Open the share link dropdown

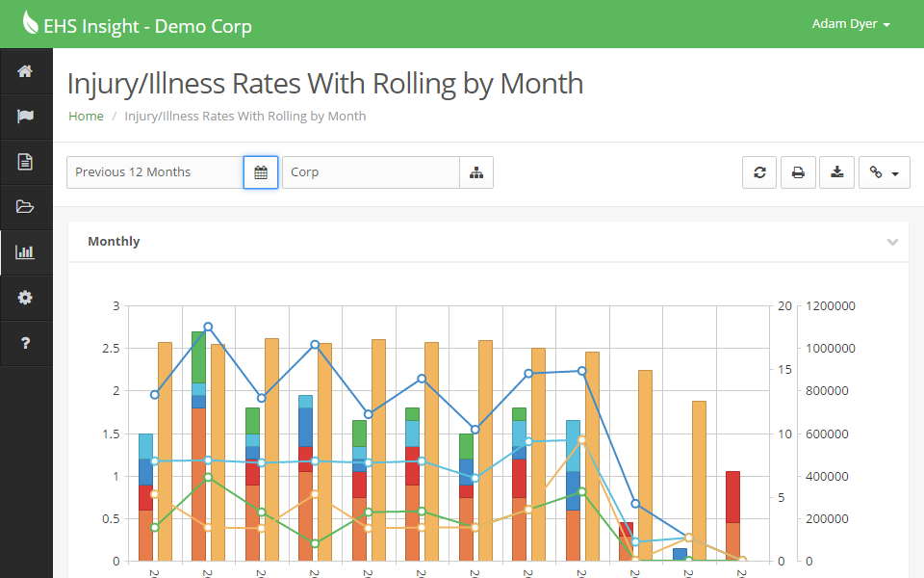[x=884, y=171]
